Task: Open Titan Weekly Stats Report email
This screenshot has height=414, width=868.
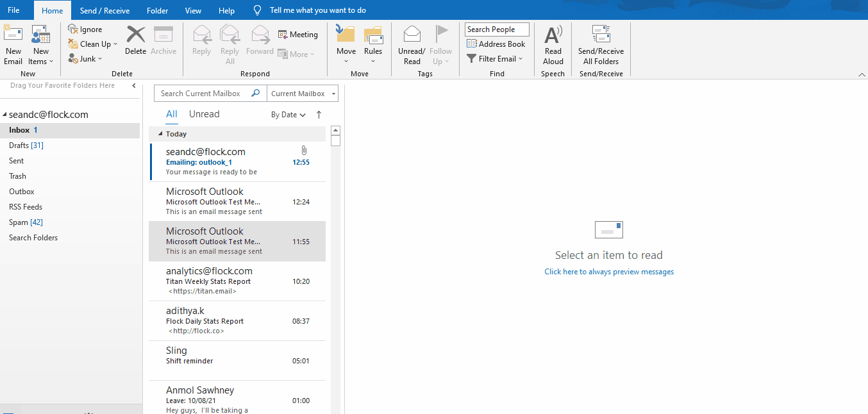Action: [237, 281]
